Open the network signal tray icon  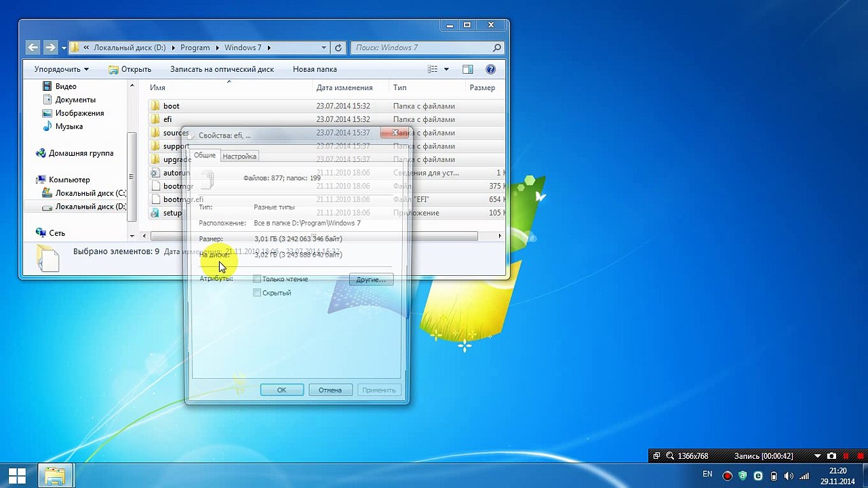(x=804, y=476)
